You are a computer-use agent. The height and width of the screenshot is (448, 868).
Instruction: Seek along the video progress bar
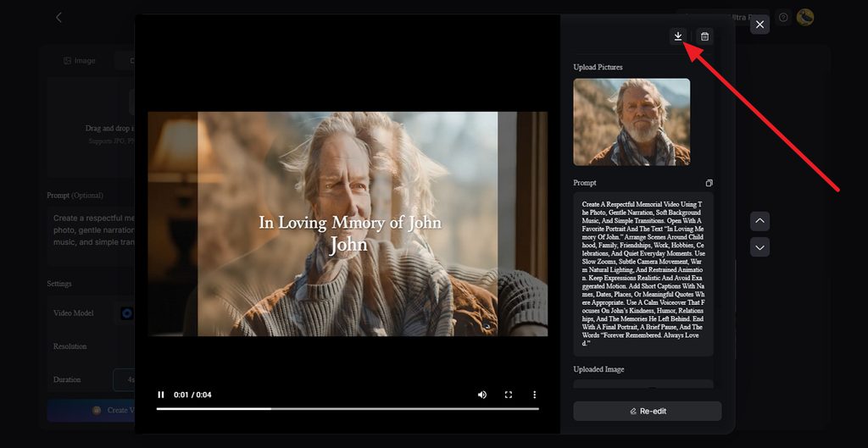click(x=348, y=409)
